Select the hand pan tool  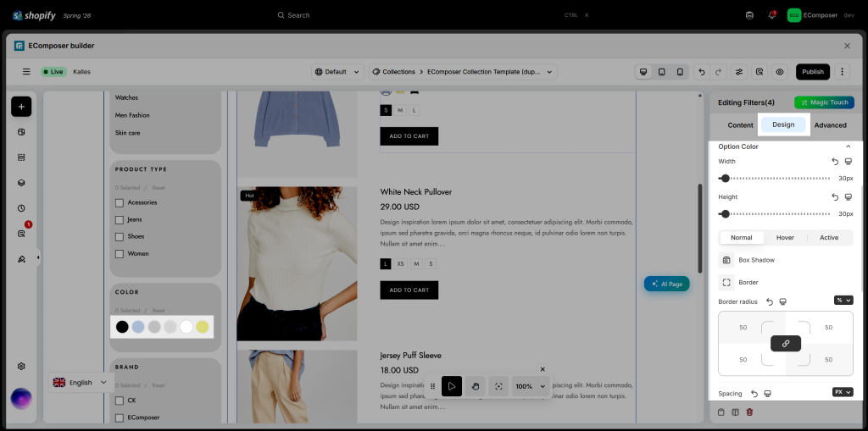[475, 386]
